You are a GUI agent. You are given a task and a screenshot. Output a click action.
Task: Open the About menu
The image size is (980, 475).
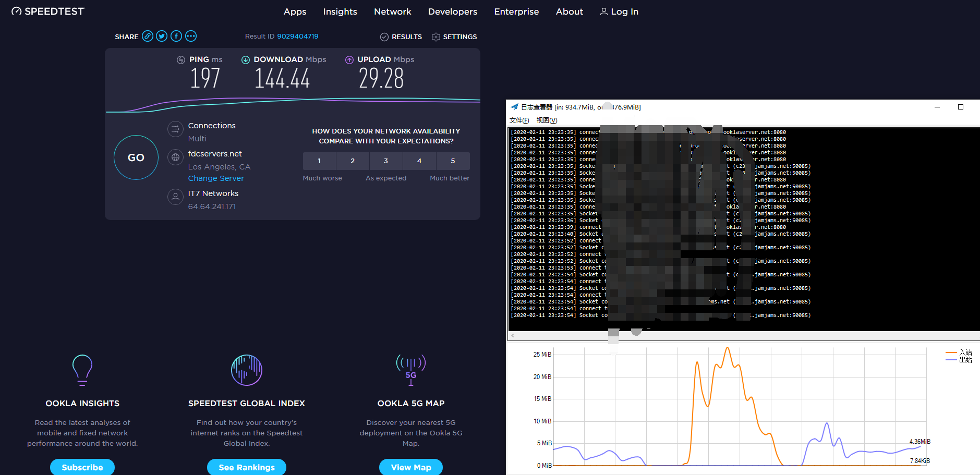(570, 11)
